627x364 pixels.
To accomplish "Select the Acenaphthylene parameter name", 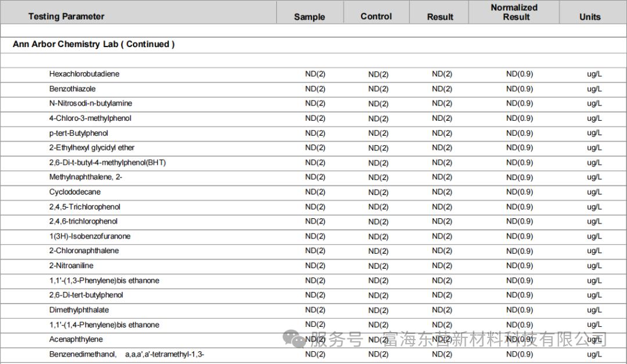I will click(x=76, y=339).
